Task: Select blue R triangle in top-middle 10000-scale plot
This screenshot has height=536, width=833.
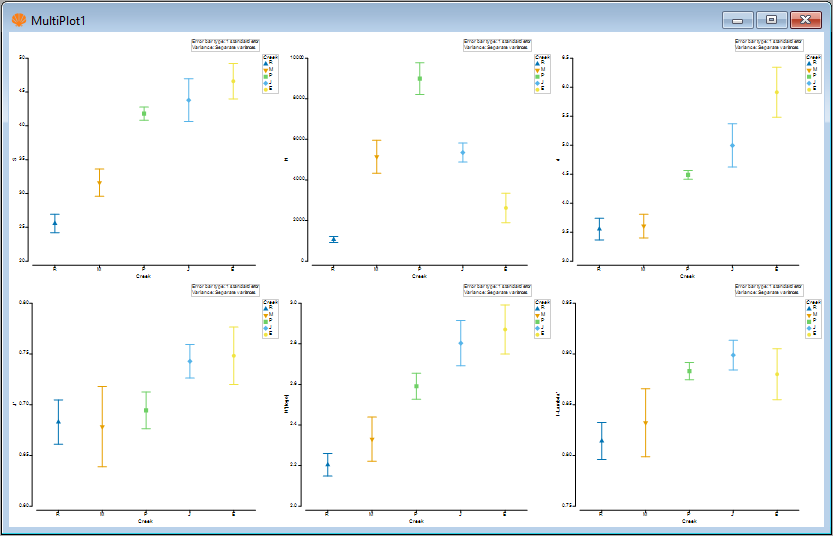Action: tap(334, 240)
